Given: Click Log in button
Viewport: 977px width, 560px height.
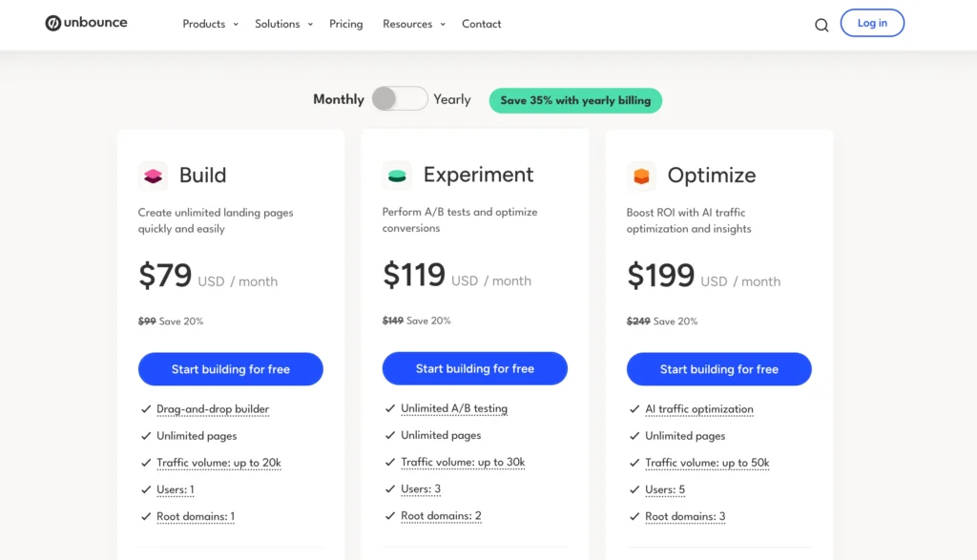Looking at the screenshot, I should (x=871, y=22).
